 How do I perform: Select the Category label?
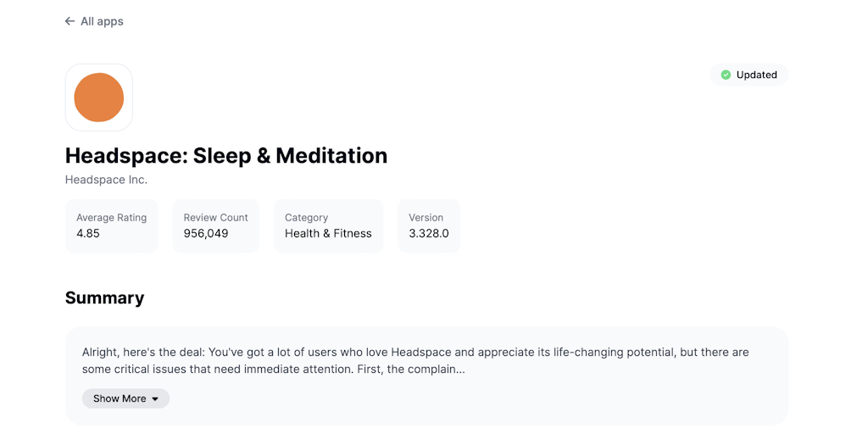306,218
